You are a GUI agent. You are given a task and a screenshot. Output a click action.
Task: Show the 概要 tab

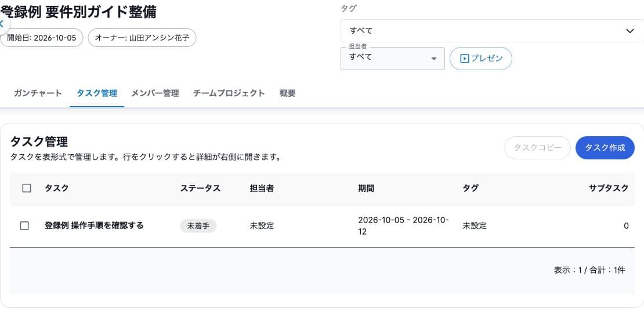tap(288, 93)
